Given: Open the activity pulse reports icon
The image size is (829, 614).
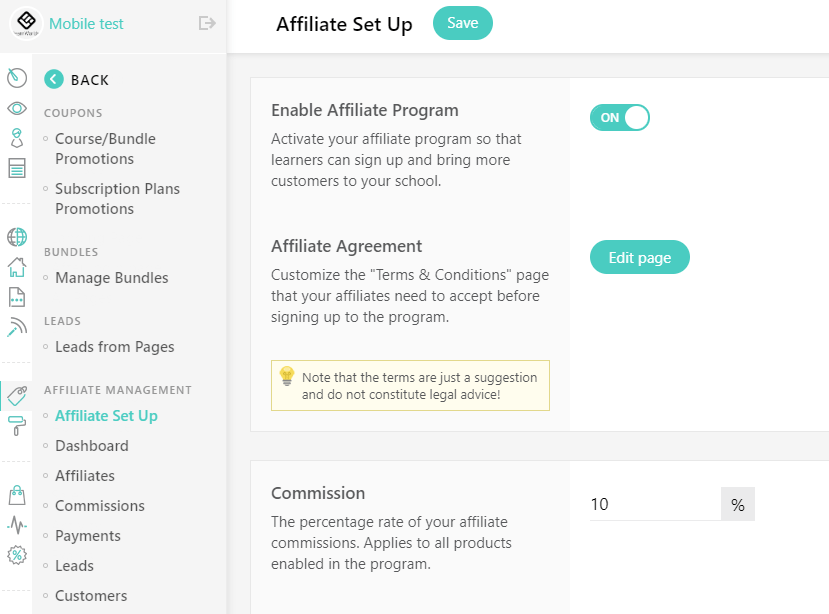Looking at the screenshot, I should [17, 525].
